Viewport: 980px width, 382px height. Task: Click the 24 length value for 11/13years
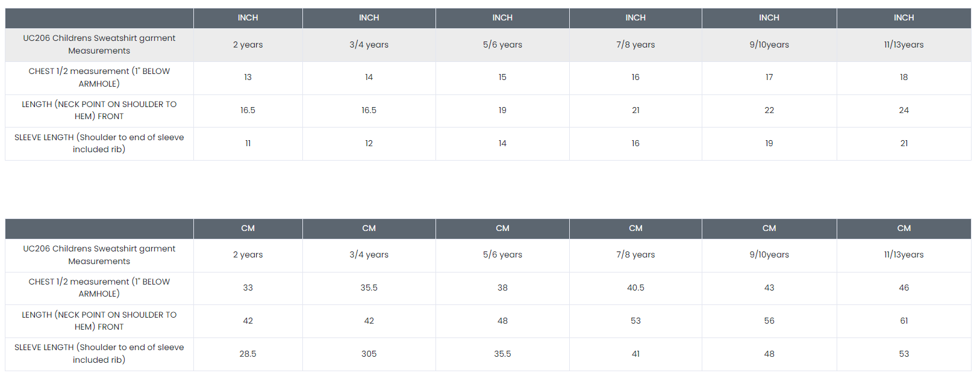pos(904,110)
